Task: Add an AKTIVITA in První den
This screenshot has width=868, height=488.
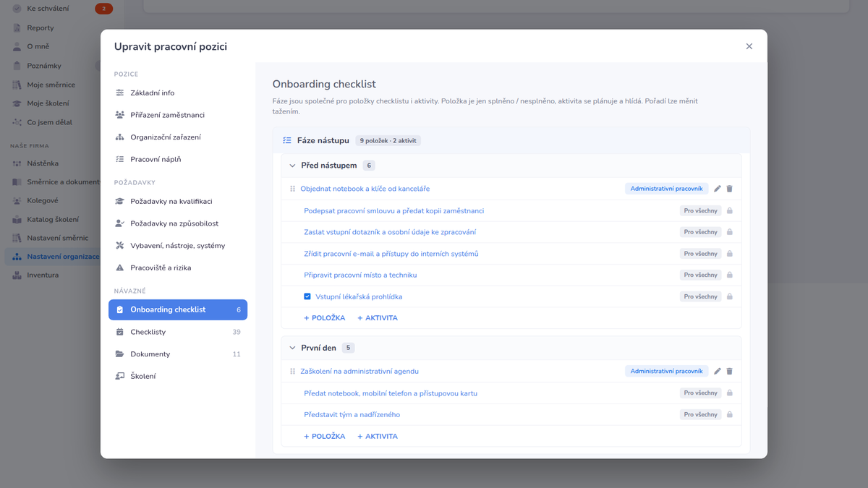Action: (x=378, y=437)
